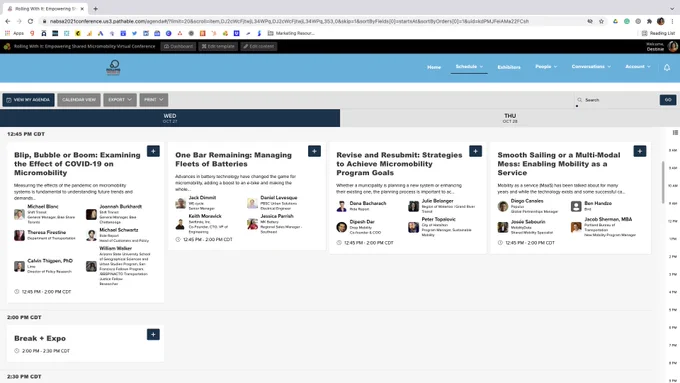Open Smooth Sailing or Multi-Modal Mess title
The width and height of the screenshot is (680, 383).
pyautogui.click(x=559, y=164)
